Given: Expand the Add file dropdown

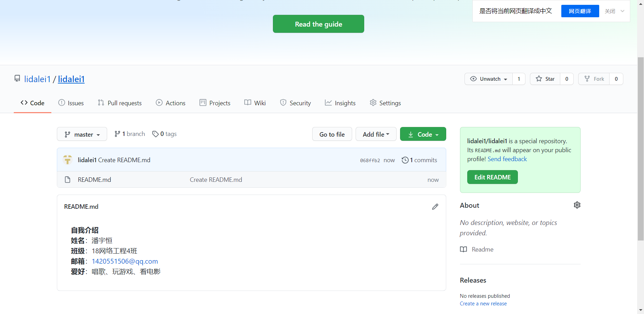Looking at the screenshot, I should pyautogui.click(x=376, y=134).
